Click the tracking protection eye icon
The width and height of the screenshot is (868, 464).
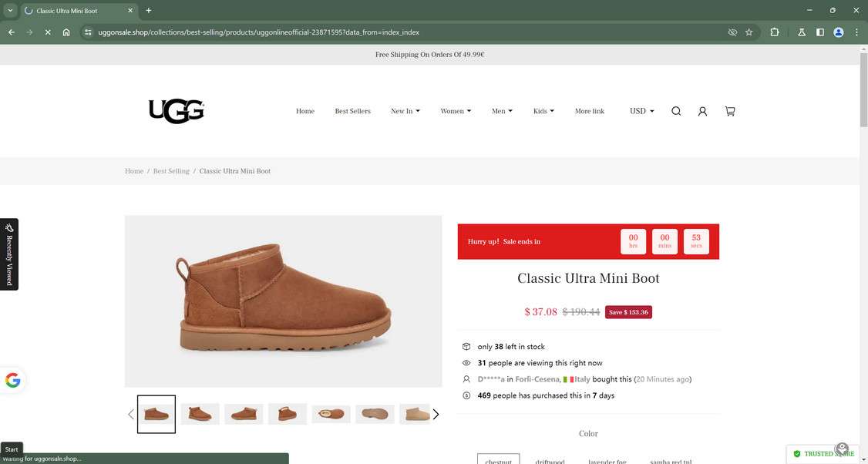[x=732, y=32]
